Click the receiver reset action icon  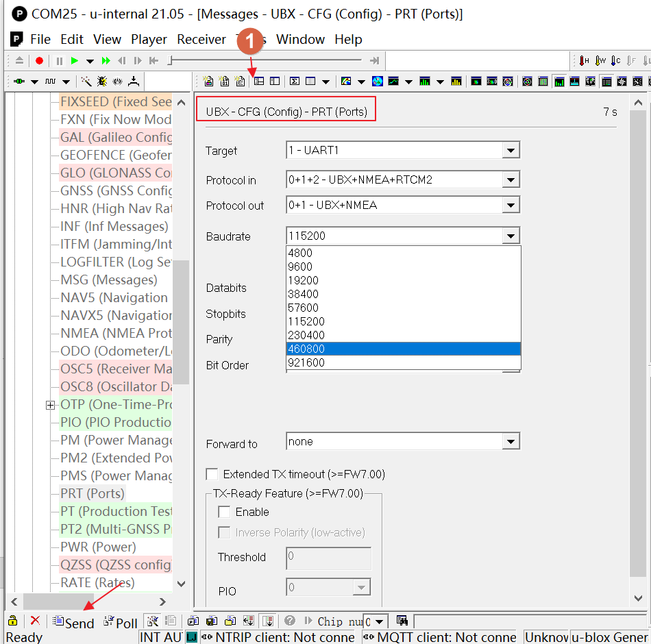(118, 82)
